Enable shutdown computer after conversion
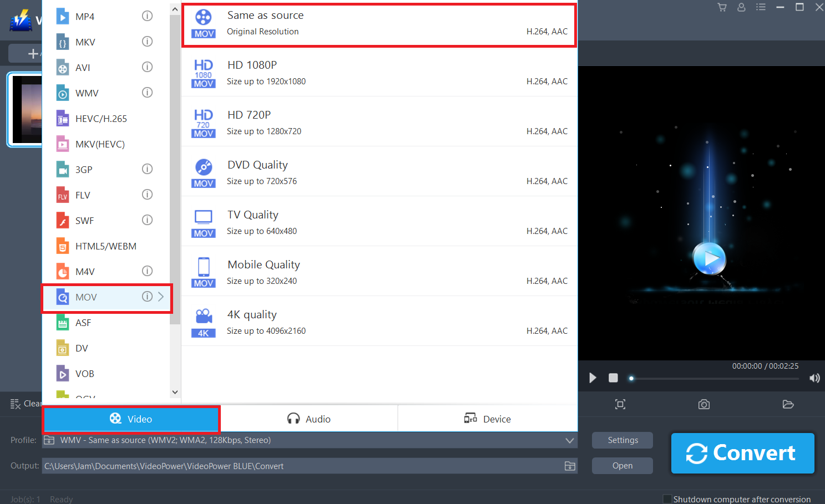 tap(666, 498)
